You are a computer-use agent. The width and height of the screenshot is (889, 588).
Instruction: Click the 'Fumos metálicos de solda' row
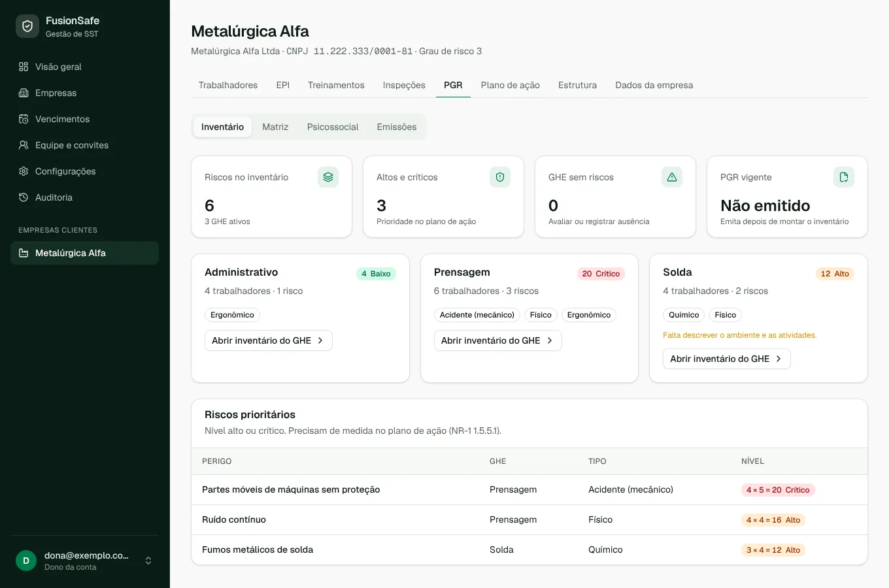click(x=529, y=549)
